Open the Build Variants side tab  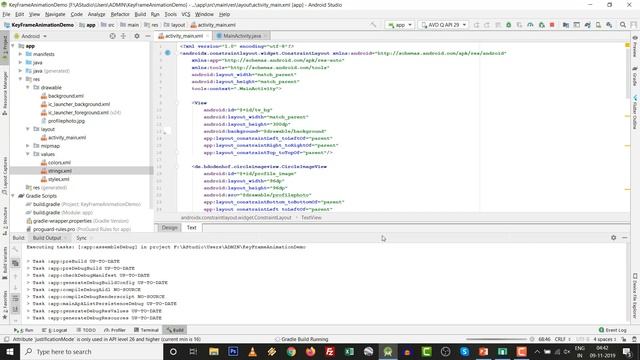(4, 262)
